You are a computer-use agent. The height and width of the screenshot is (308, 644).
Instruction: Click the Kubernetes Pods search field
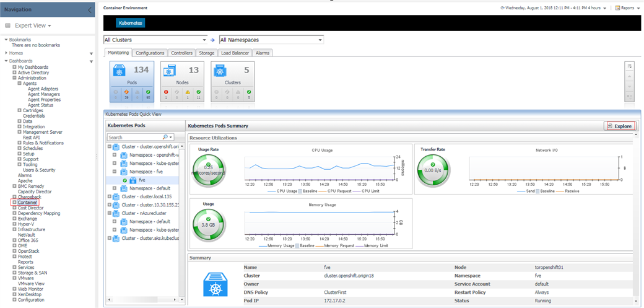[135, 138]
